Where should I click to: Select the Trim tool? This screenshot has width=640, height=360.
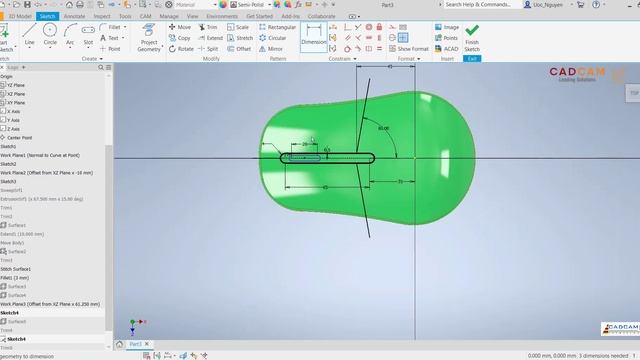(208, 27)
